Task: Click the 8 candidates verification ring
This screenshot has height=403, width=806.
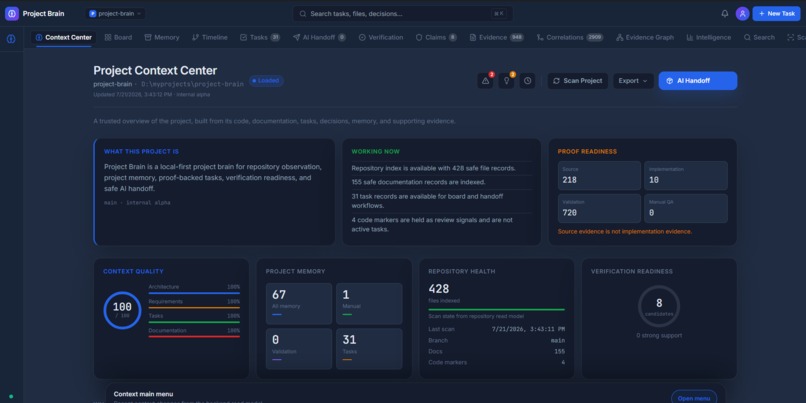Action: coord(659,306)
